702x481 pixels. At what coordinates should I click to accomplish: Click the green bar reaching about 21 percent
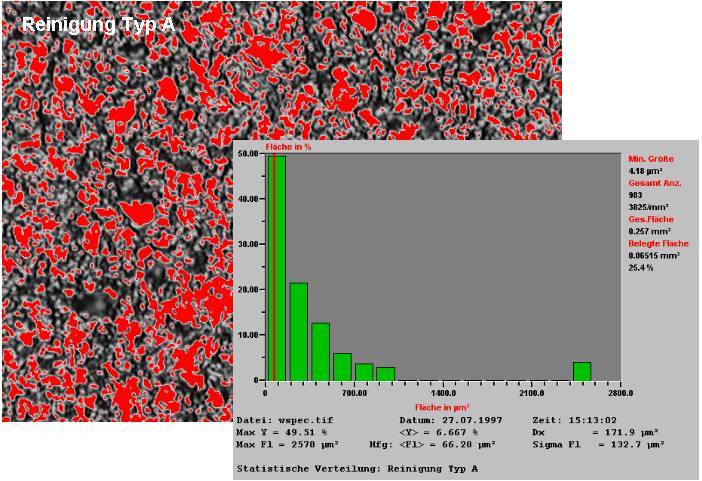coord(299,331)
